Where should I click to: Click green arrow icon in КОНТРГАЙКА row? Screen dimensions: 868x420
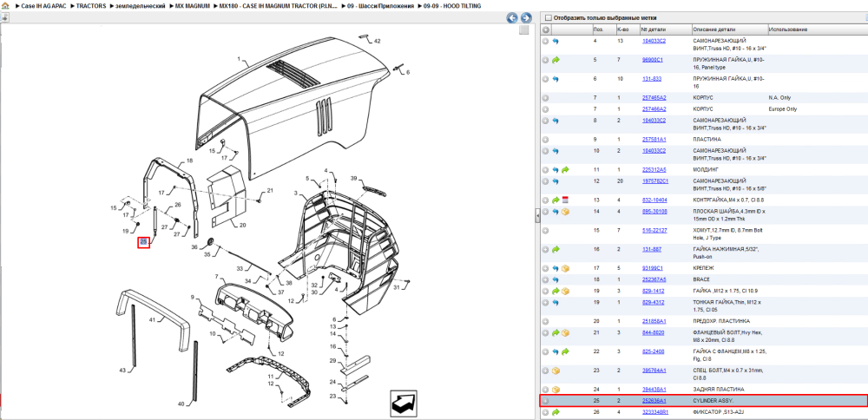(x=556, y=200)
